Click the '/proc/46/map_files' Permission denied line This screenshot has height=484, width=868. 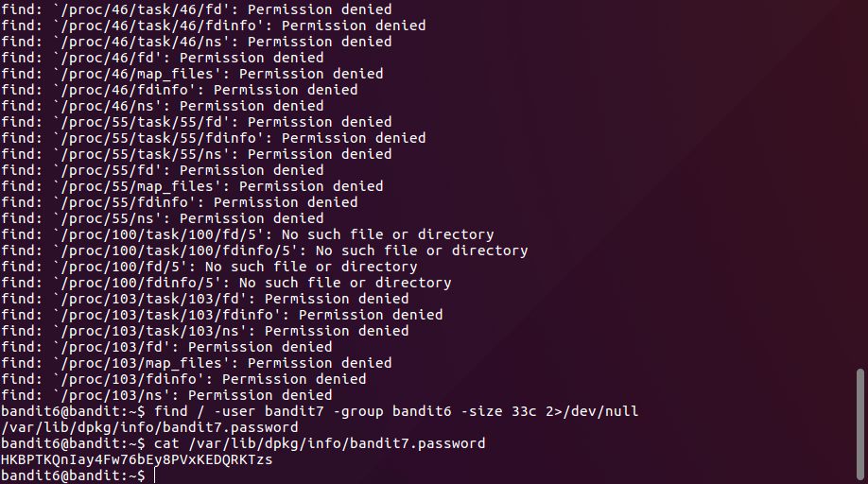[x=191, y=74]
